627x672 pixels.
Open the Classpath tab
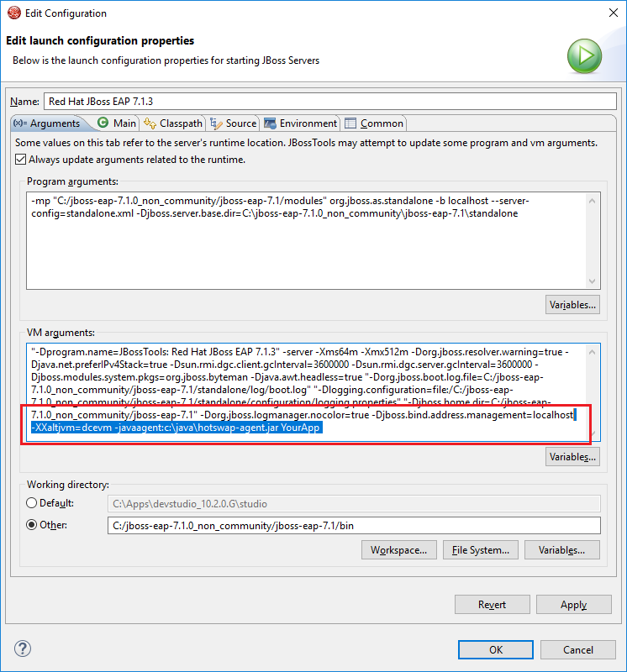point(173,123)
